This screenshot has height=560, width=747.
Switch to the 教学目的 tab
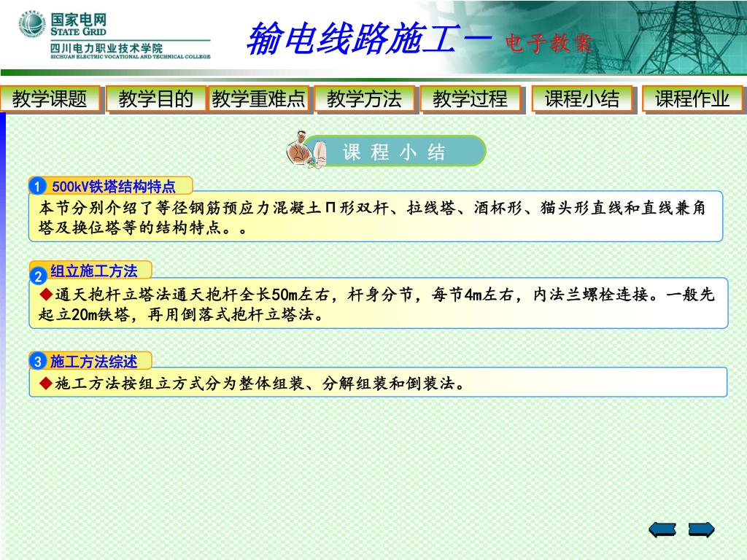156,99
